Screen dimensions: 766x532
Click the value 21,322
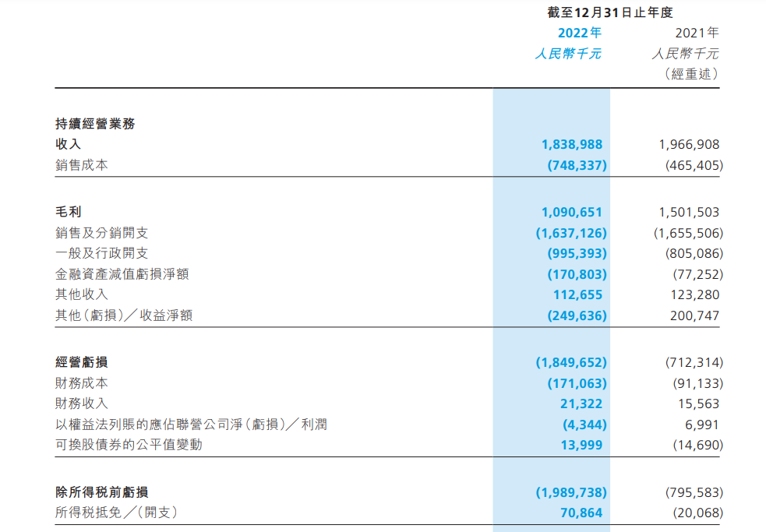point(581,404)
